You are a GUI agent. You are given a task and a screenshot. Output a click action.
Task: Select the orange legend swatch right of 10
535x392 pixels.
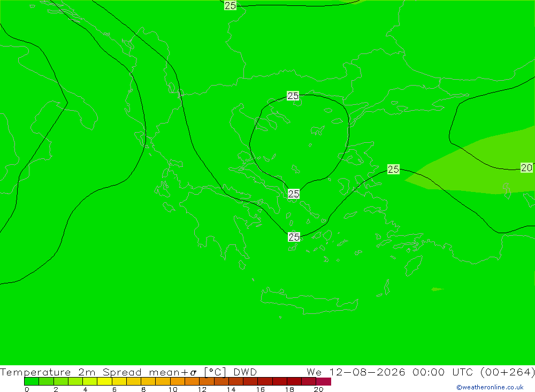click(178, 381)
